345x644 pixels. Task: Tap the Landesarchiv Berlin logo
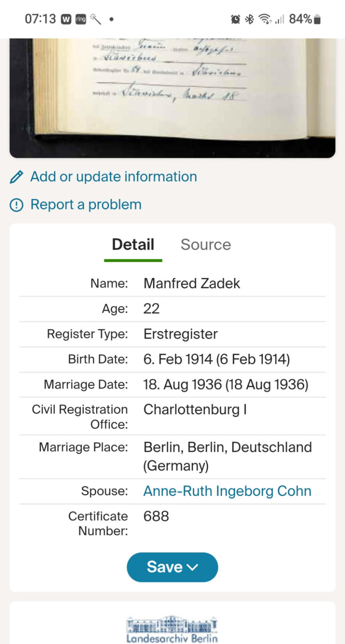[172, 629]
